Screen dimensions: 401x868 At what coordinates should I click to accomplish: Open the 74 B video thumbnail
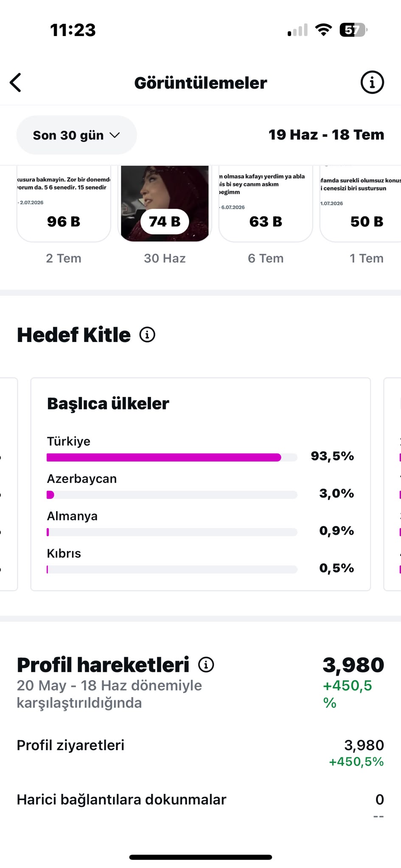coord(165,204)
